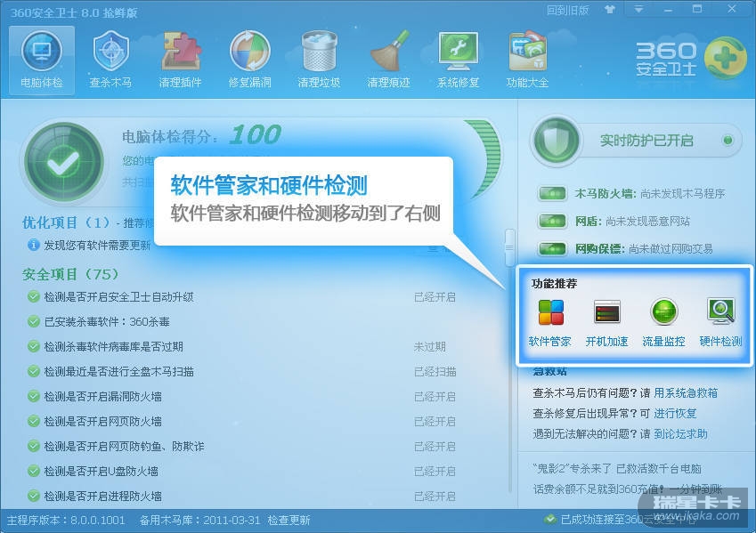
Task: Click the cloud connection status icon
Action: 550,519
